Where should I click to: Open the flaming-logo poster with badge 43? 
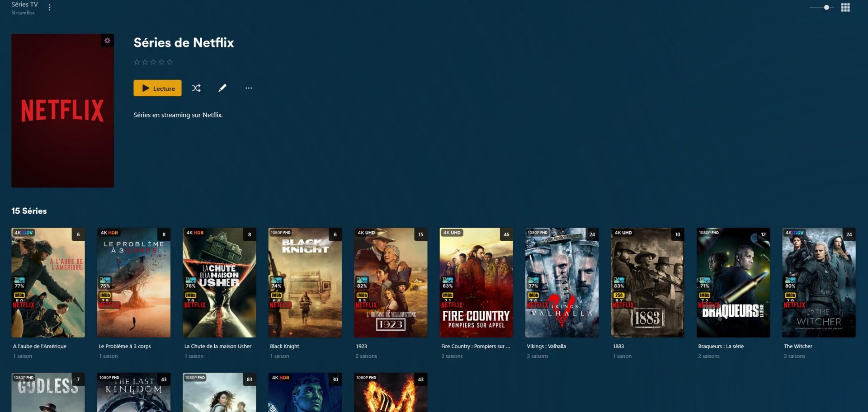click(391, 392)
